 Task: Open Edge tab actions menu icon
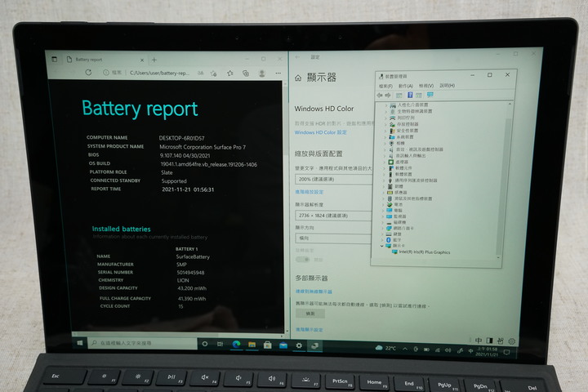[55, 60]
